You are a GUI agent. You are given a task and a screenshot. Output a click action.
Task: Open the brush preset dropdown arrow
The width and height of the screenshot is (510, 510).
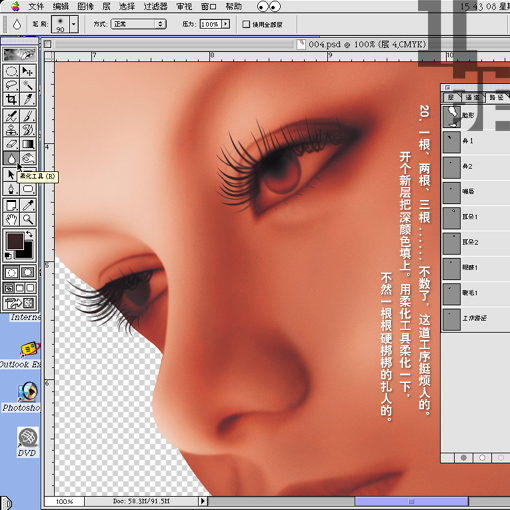[74, 24]
